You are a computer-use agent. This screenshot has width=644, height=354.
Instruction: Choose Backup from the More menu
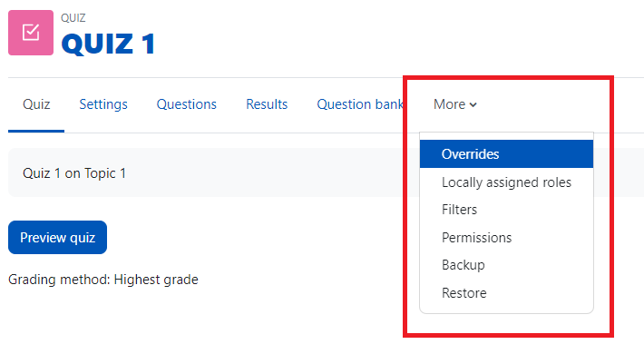pos(506,265)
